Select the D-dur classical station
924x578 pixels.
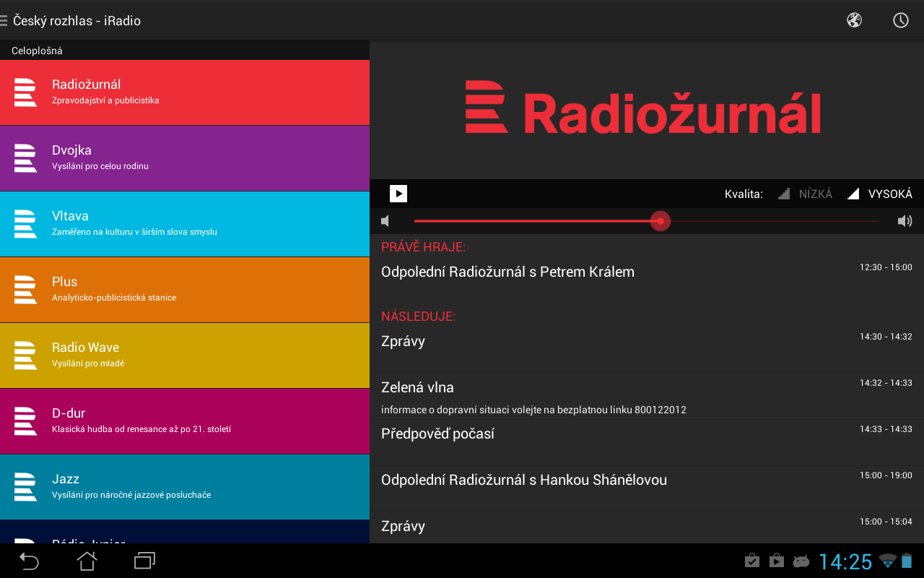tap(185, 421)
